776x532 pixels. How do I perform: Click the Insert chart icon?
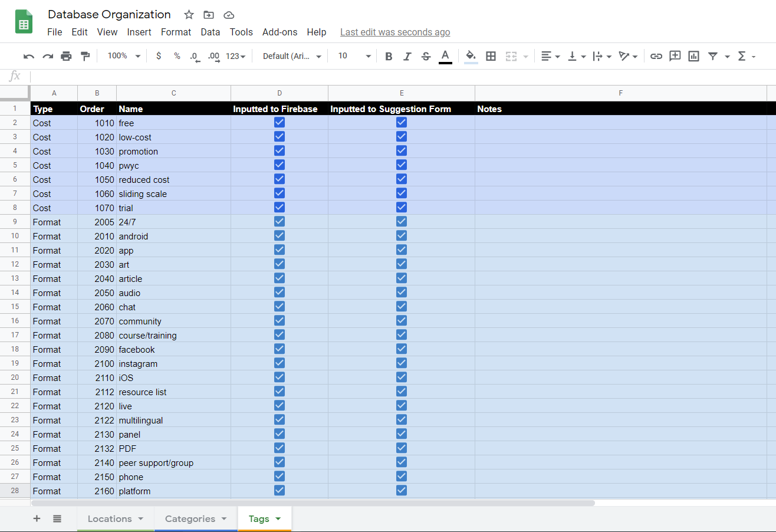[693, 56]
